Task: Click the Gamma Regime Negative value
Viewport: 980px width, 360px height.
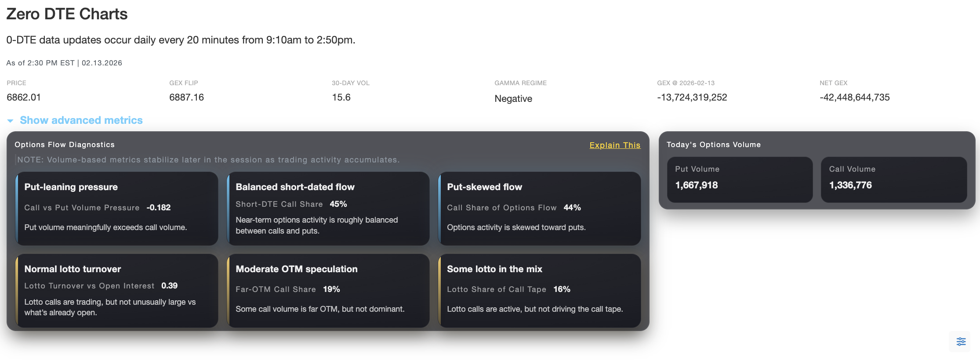Action: pos(513,99)
